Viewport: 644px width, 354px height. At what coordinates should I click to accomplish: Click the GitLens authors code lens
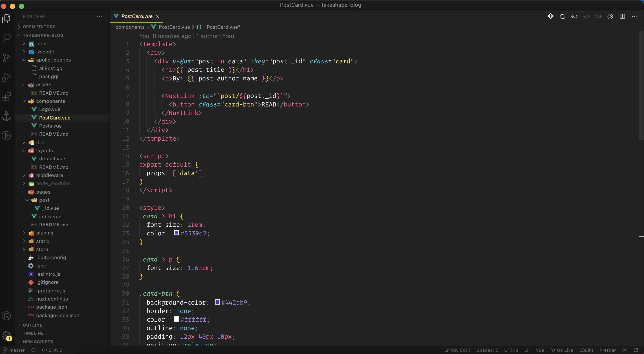coord(187,36)
